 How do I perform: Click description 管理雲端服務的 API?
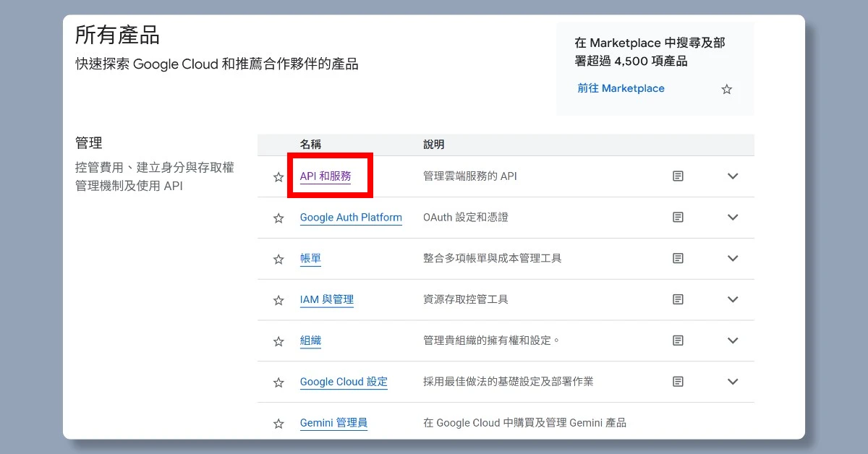(470, 176)
